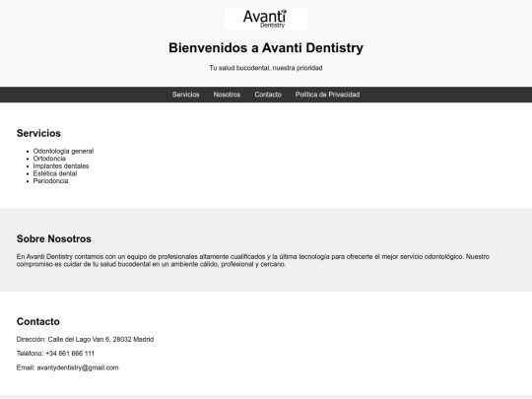Image resolution: width=532 pixels, height=399 pixels.
Task: Select the Implantes dentales list item
Action: (x=61, y=166)
